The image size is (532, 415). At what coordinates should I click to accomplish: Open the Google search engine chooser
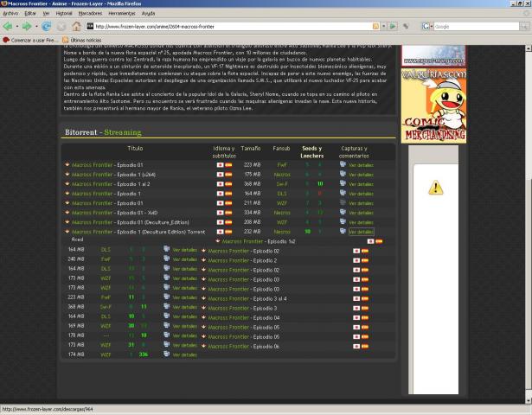[427, 26]
